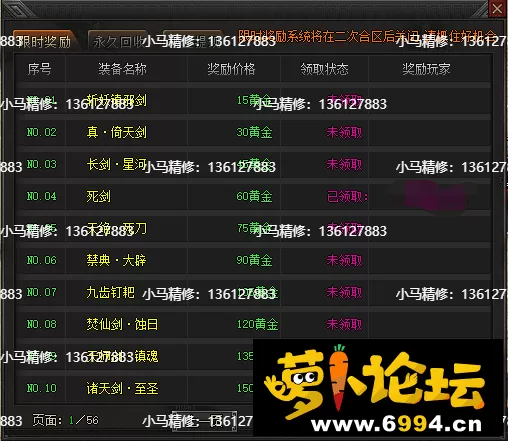Select row number NO.02
The width and height of the screenshot is (508, 441).
click(x=42, y=132)
